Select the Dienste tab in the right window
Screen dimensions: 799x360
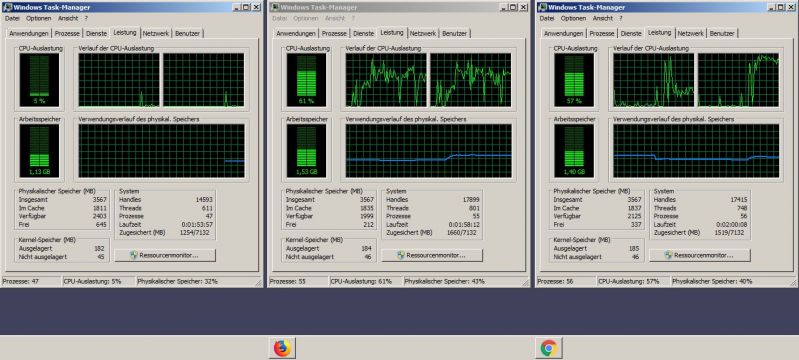(x=631, y=33)
